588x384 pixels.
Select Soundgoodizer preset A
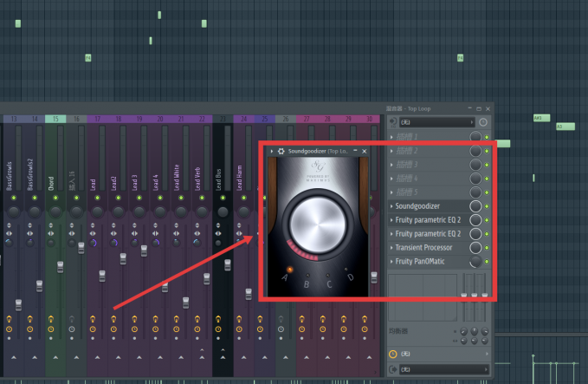289,270
